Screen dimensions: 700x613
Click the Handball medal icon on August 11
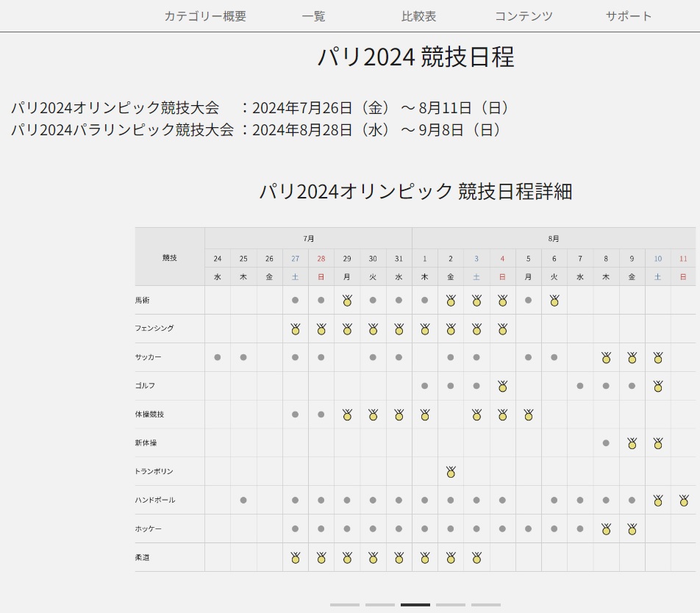click(x=684, y=500)
